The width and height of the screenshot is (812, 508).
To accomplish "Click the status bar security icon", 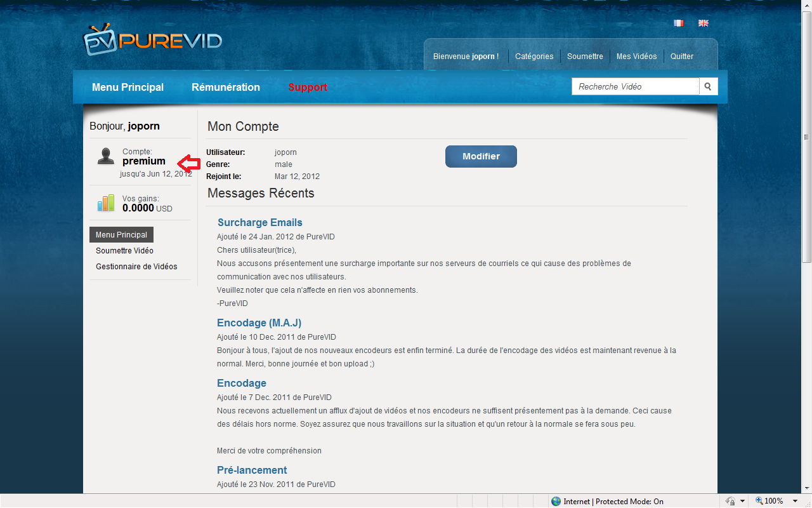I will tap(730, 502).
